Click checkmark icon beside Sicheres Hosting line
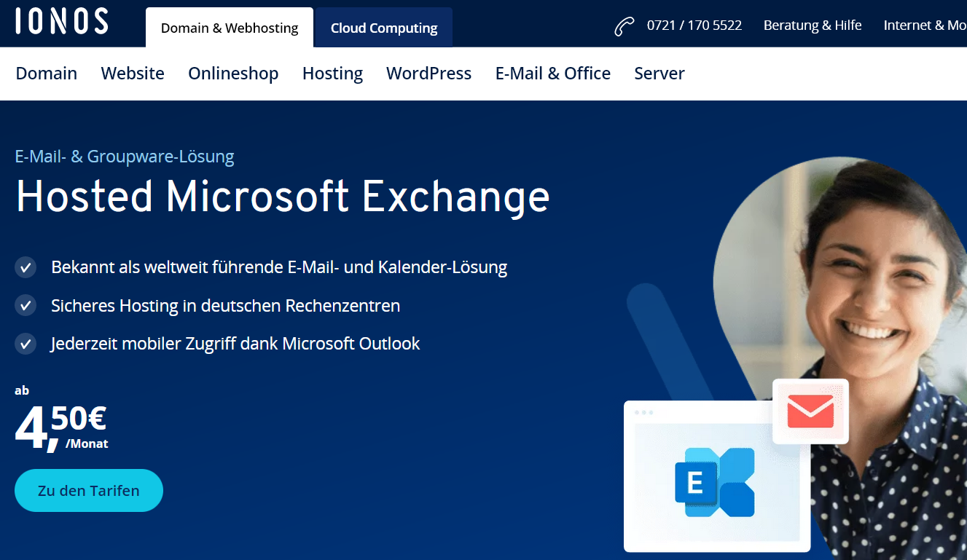Image resolution: width=967 pixels, height=560 pixels. [x=26, y=305]
